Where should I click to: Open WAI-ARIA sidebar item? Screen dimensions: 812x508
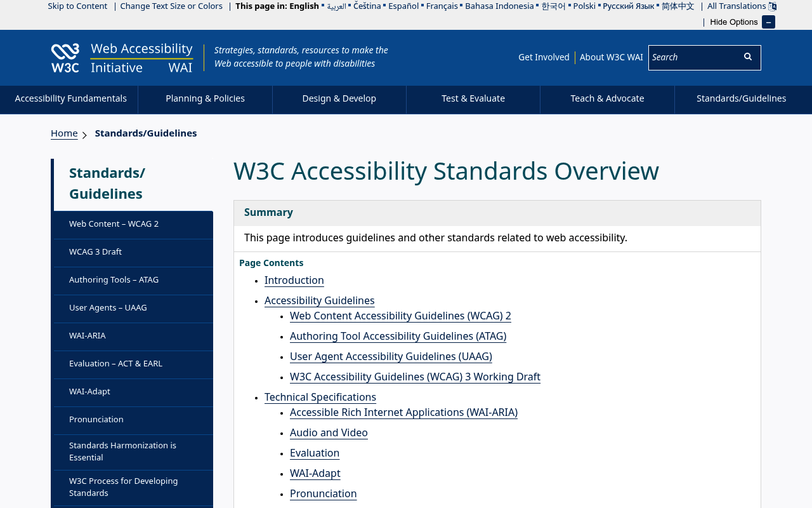tap(133, 337)
